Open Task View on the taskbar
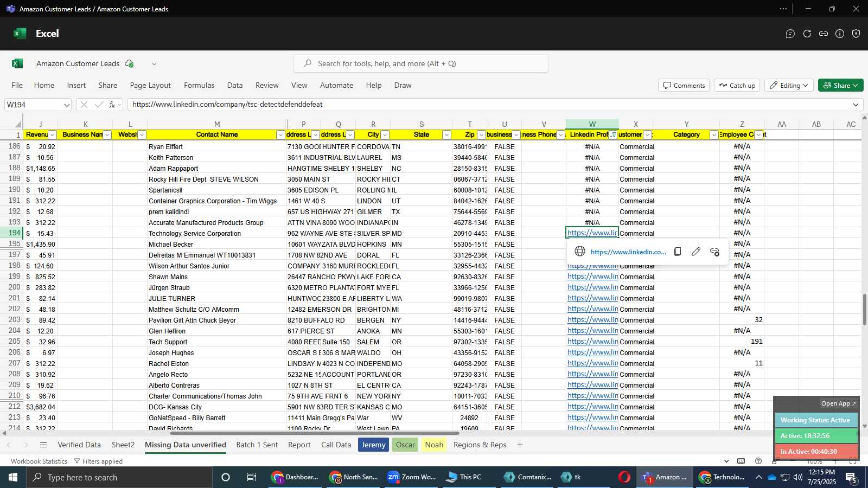The width and height of the screenshot is (868, 488). (252, 477)
